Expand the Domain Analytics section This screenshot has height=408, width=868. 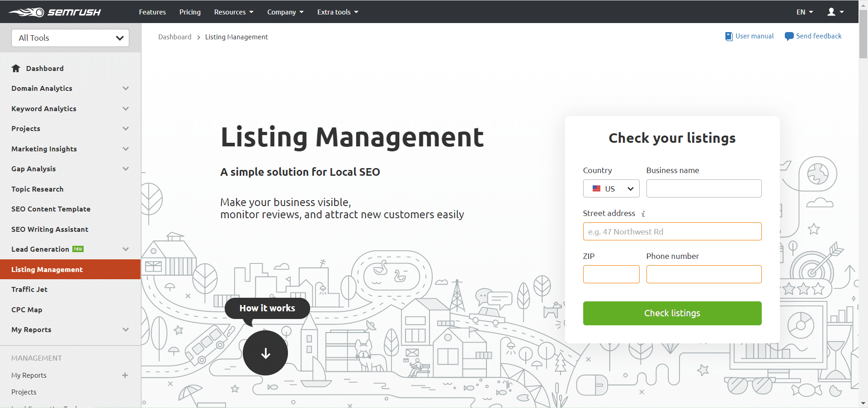(125, 89)
